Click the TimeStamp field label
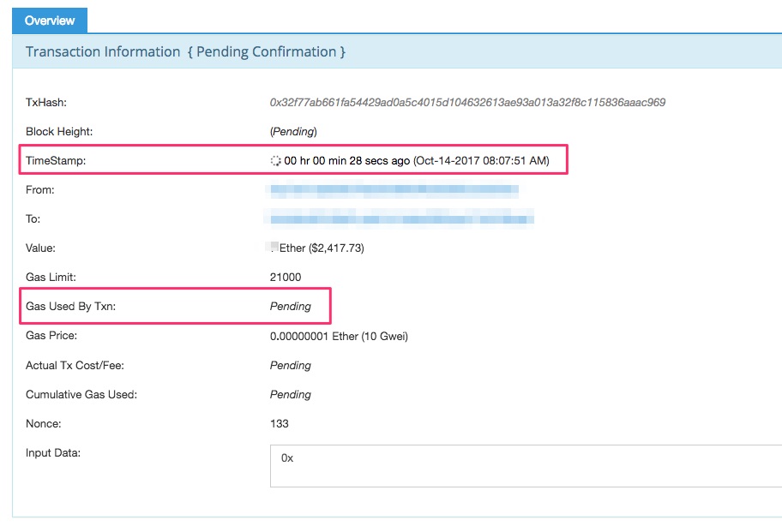The image size is (782, 532). click(56, 160)
